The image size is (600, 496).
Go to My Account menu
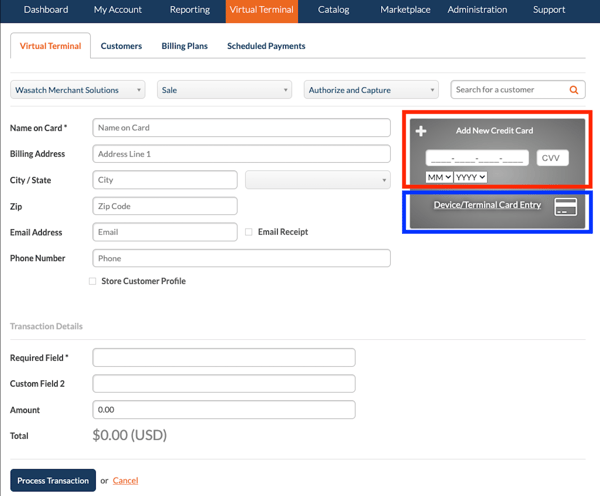pyautogui.click(x=117, y=10)
